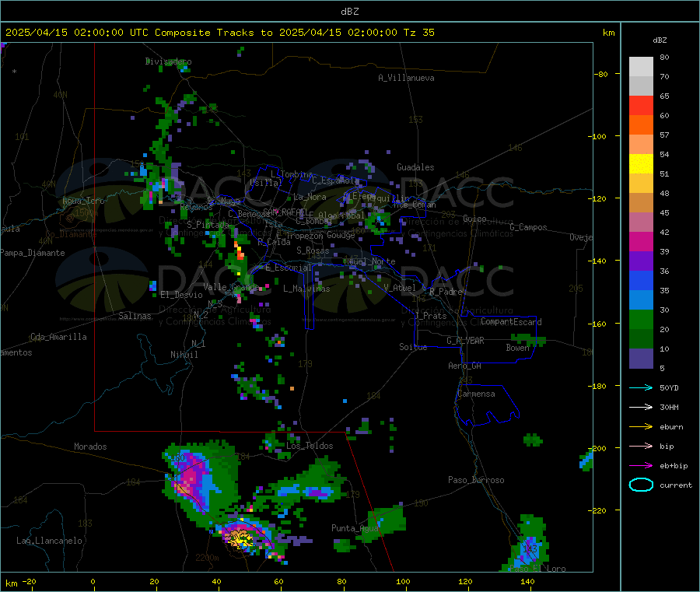Click the magenta eb+bip arrow icon
The width and height of the screenshot is (700, 592).
point(641,466)
